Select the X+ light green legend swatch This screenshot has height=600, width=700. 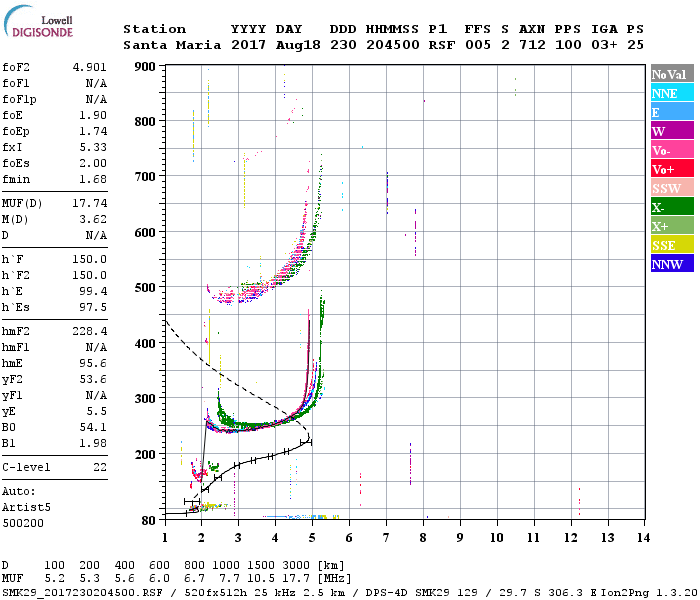672,225
